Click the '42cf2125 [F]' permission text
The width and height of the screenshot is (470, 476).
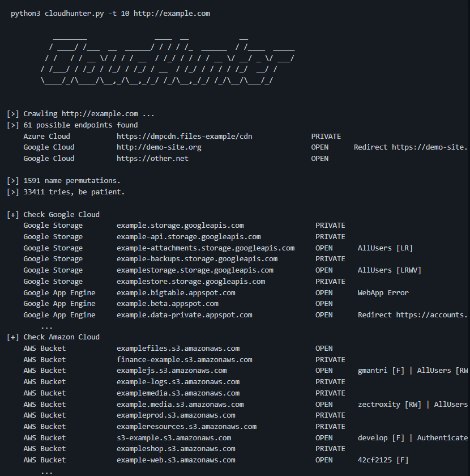point(383,460)
